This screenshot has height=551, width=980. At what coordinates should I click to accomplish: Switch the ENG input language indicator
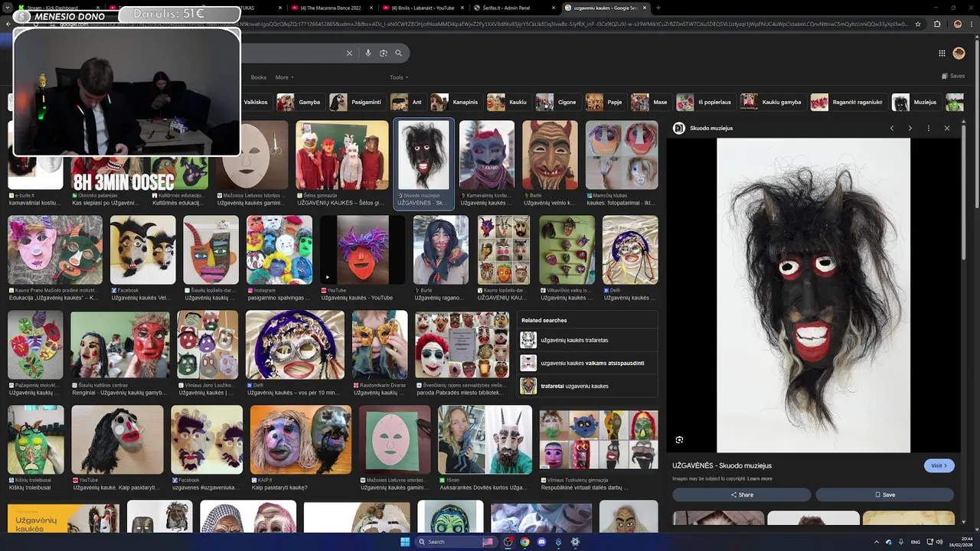click(x=916, y=542)
